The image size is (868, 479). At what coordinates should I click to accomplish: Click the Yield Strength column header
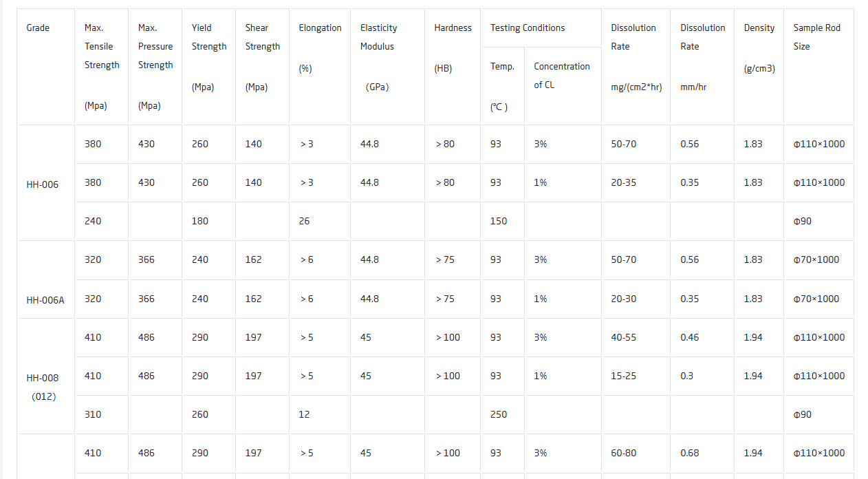(208, 67)
